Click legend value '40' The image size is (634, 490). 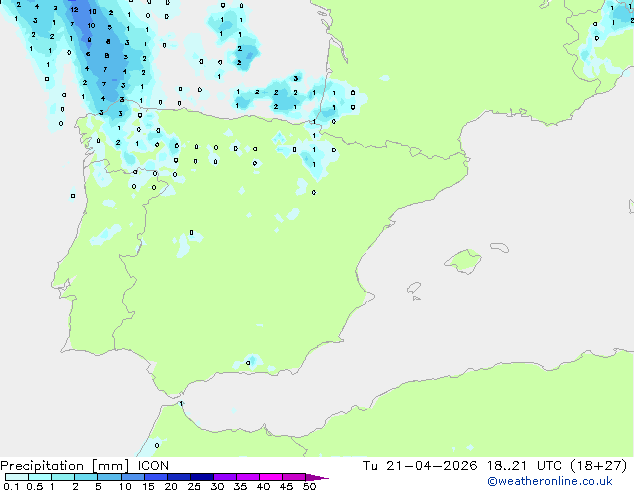tap(263, 486)
